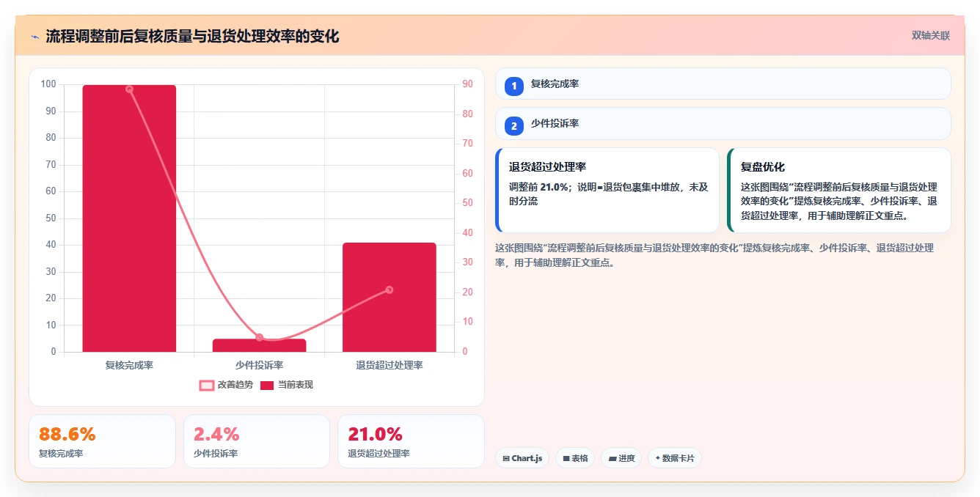Screen dimensions: 980x497
Task: Open the 2.4% 少件投诉率 stat card
Action: (x=257, y=441)
